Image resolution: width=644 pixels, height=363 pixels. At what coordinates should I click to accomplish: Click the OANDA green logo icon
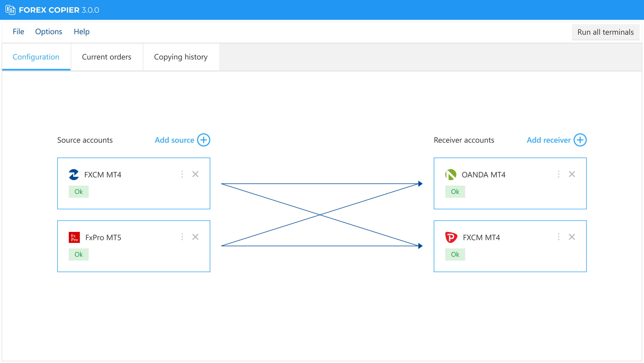tap(451, 175)
